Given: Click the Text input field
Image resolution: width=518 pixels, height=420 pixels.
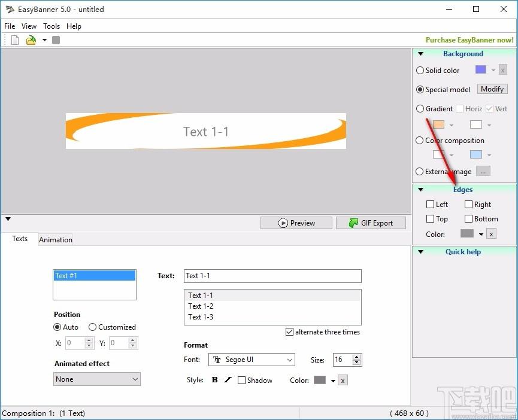Looking at the screenshot, I should pyautogui.click(x=272, y=276).
